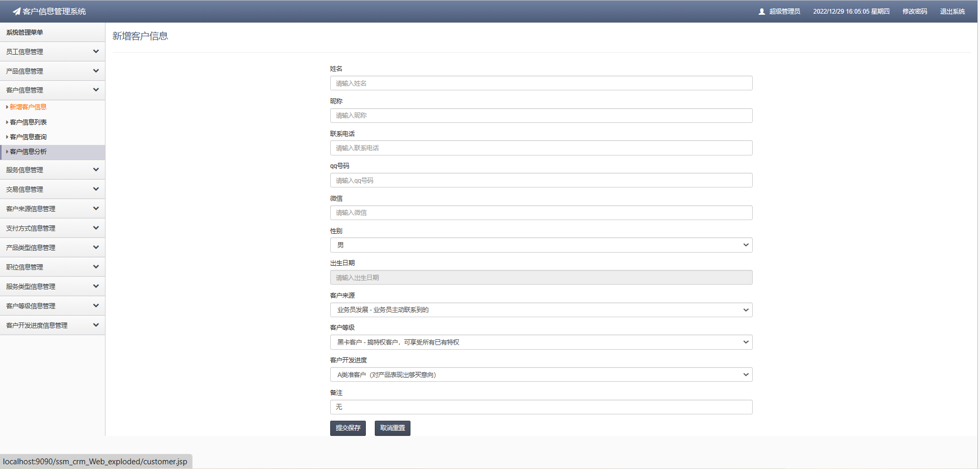This screenshot has width=980, height=469.
Task: Expand 客户开发进度信息管理 chevron
Action: click(96, 325)
